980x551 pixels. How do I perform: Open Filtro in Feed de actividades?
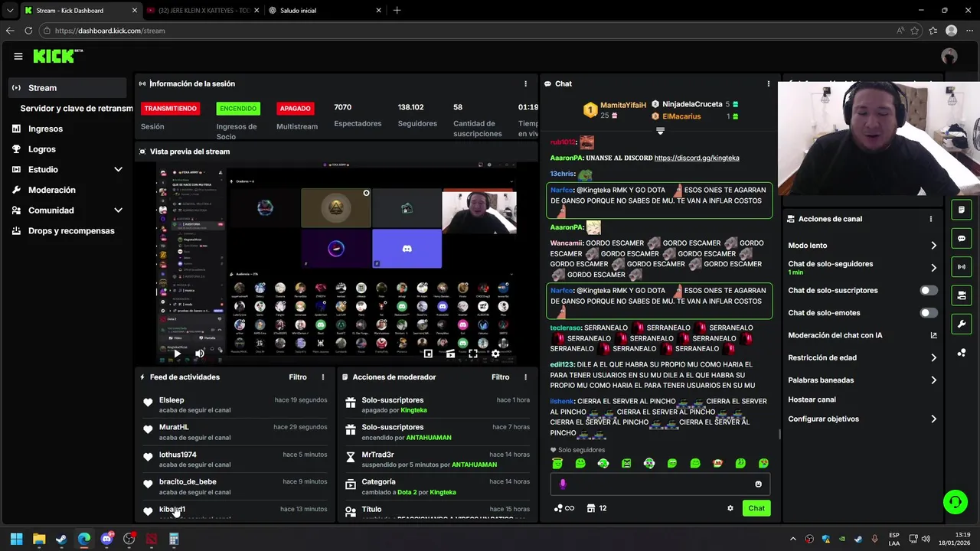point(298,377)
